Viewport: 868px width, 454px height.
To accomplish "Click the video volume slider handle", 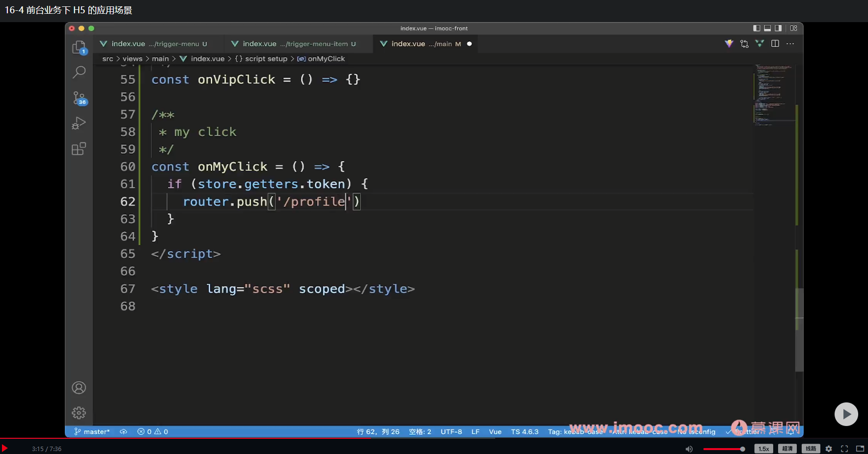I will coord(742,449).
